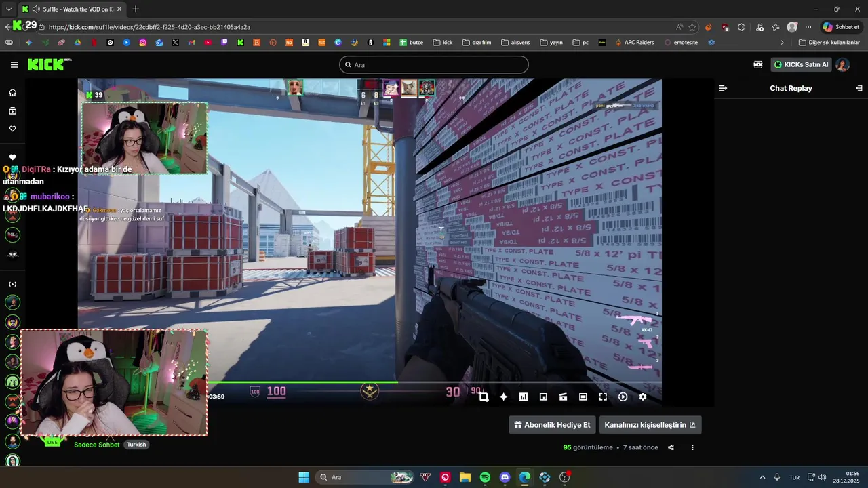Open the tray volume speaker icon

pos(823,477)
